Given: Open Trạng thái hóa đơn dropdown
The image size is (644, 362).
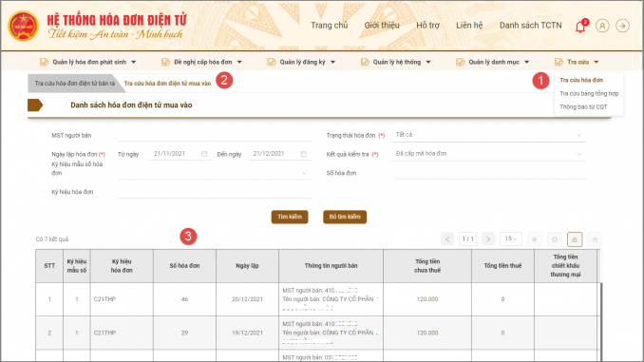Looking at the screenshot, I should (489, 135).
